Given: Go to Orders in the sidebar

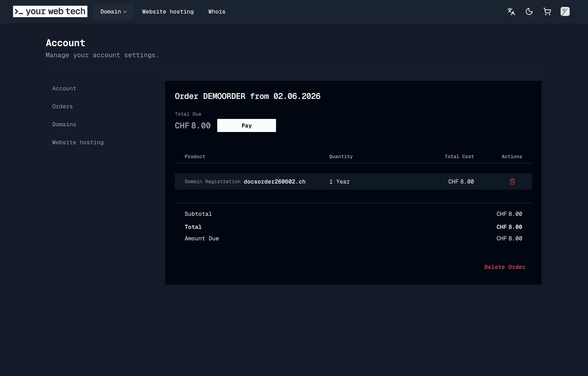Looking at the screenshot, I should click(x=62, y=106).
